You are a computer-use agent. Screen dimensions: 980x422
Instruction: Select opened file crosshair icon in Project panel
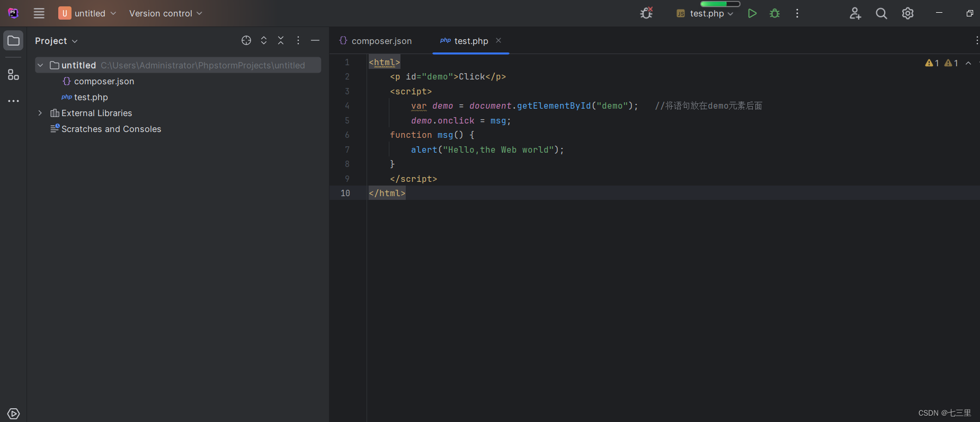pos(246,40)
